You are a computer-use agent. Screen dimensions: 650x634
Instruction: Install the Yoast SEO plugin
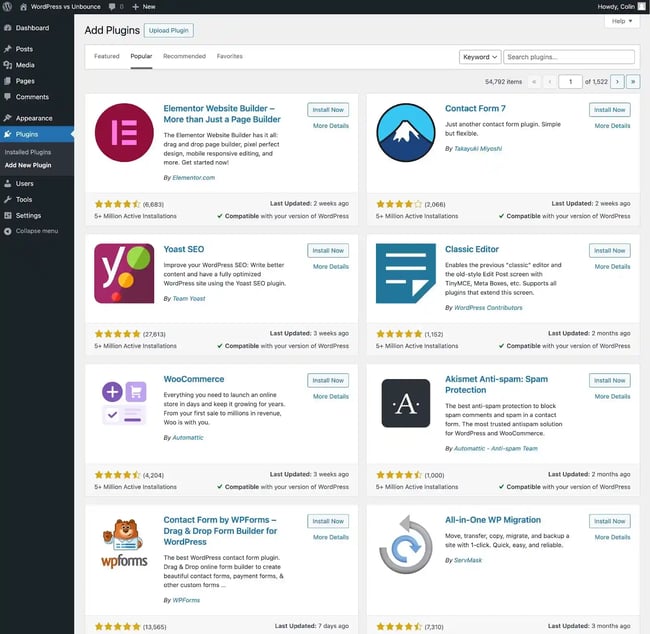click(x=328, y=250)
